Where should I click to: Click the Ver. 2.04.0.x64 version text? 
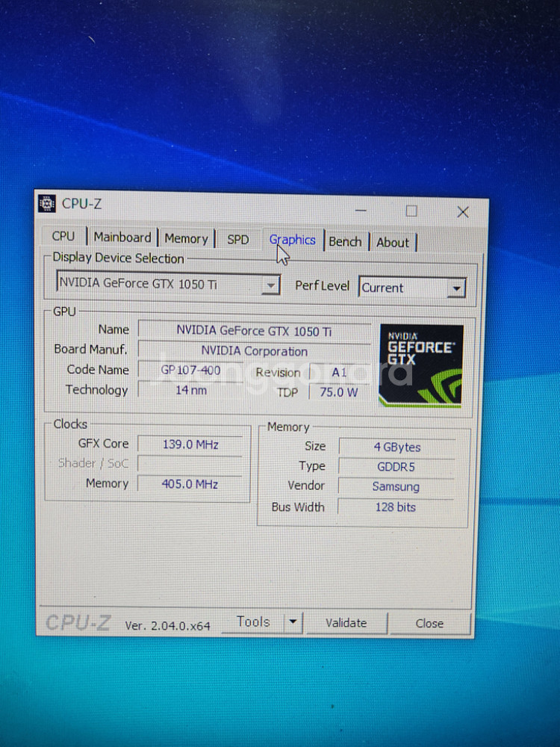pos(167,625)
